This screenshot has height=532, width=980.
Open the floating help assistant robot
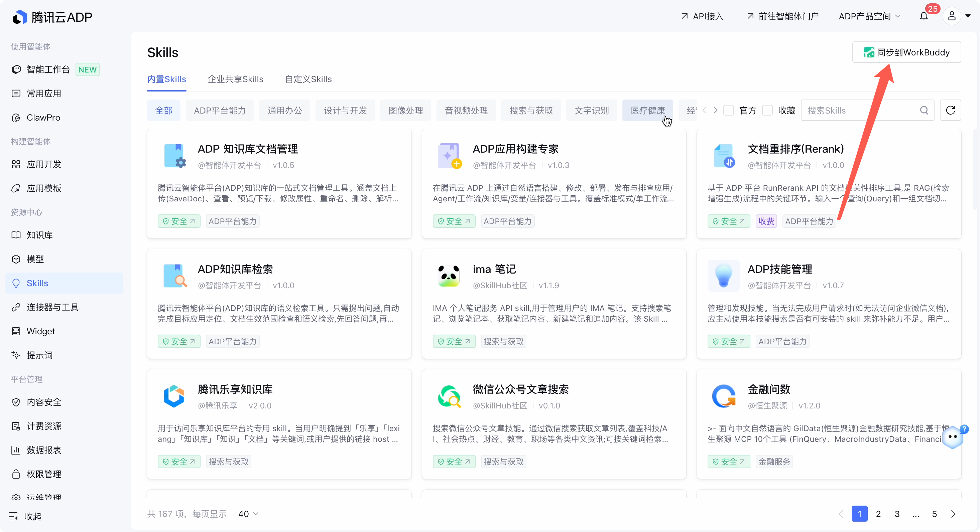point(953,437)
